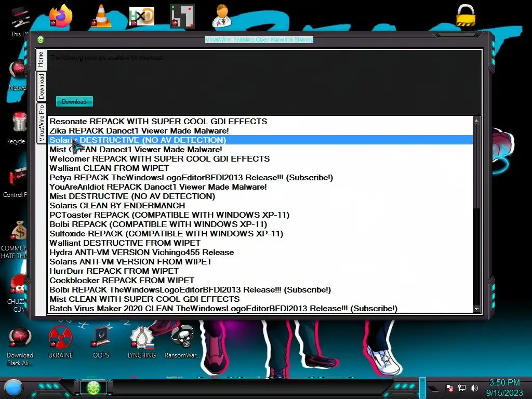Select the 'Petya REPACK TheWindowsLogoEditorBFDI2013' row

coord(260,178)
